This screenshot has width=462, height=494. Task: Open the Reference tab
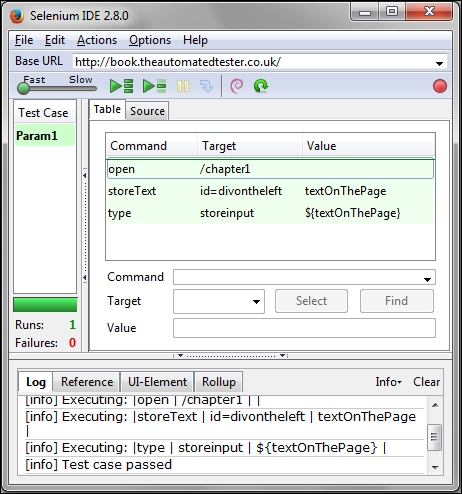(x=87, y=382)
